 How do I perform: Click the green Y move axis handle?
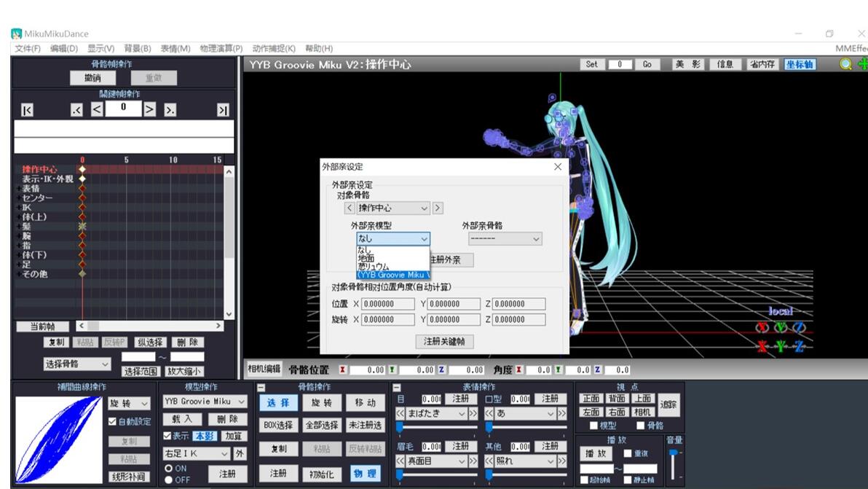coord(781,347)
